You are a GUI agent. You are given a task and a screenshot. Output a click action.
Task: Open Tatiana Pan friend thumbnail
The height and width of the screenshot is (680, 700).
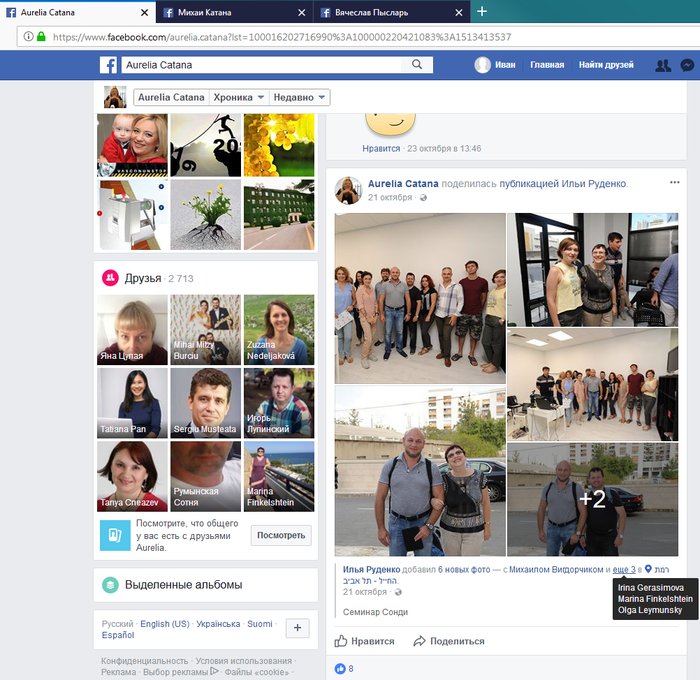pyautogui.click(x=133, y=403)
